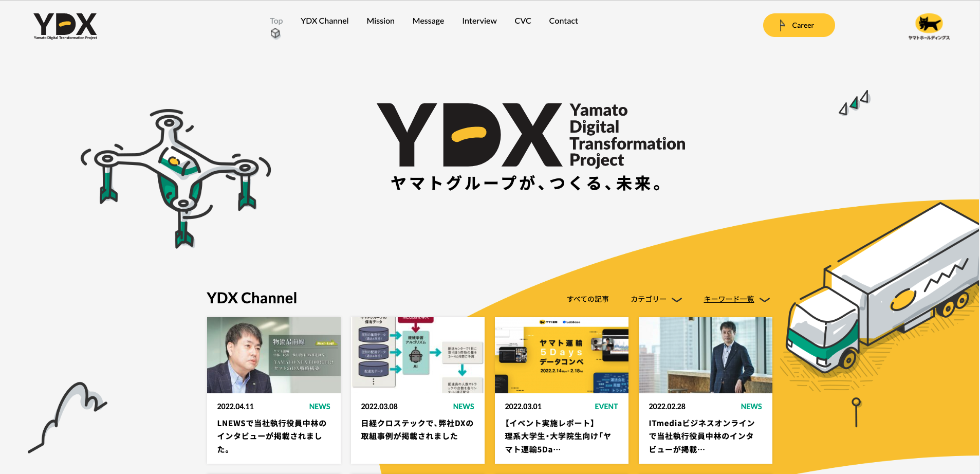Screen dimensions: 980x474
Task: Go to the Mission page
Action: 380,21
